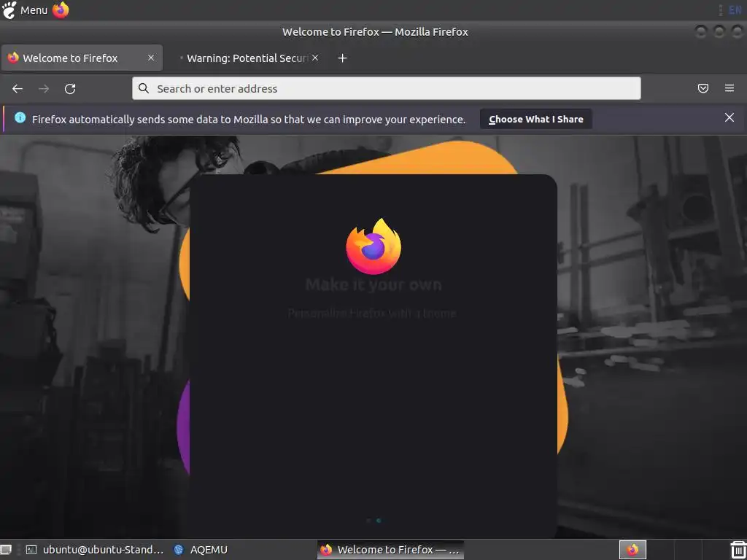Maximize the Firefox window
747x560 pixels.
click(719, 32)
